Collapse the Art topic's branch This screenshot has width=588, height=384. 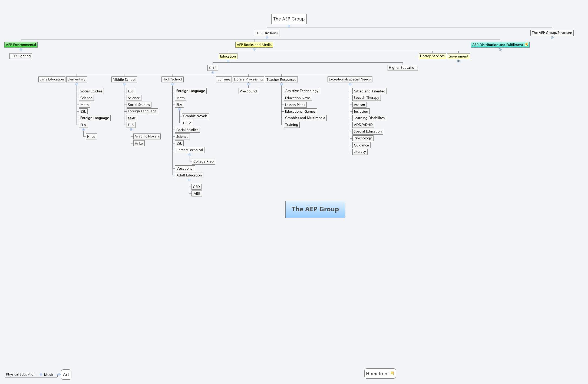(59, 375)
